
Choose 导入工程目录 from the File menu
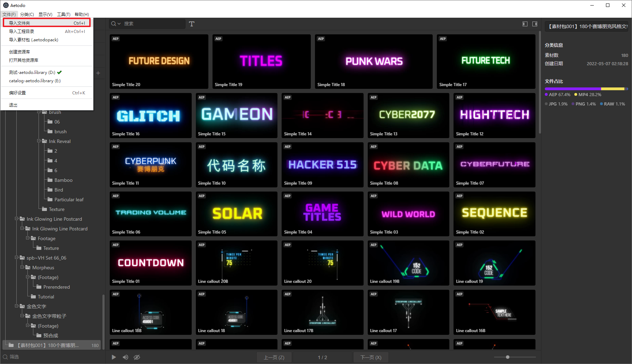point(47,31)
